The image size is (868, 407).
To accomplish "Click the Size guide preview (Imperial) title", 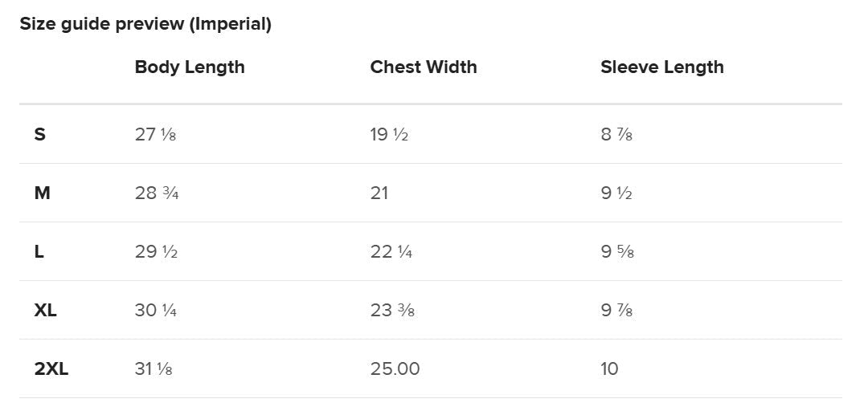I will point(145,24).
